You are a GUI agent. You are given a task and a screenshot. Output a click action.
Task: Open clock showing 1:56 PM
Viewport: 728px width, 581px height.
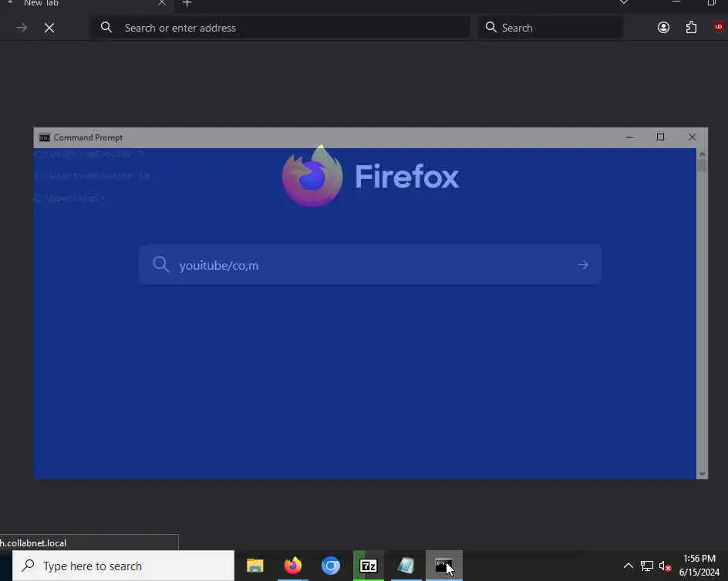click(x=699, y=566)
